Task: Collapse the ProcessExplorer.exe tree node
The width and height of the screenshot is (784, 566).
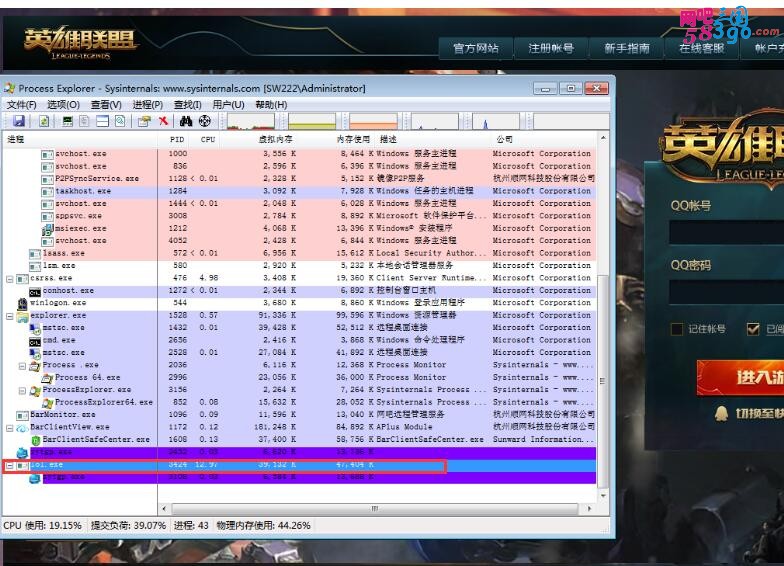Action: (x=22, y=390)
